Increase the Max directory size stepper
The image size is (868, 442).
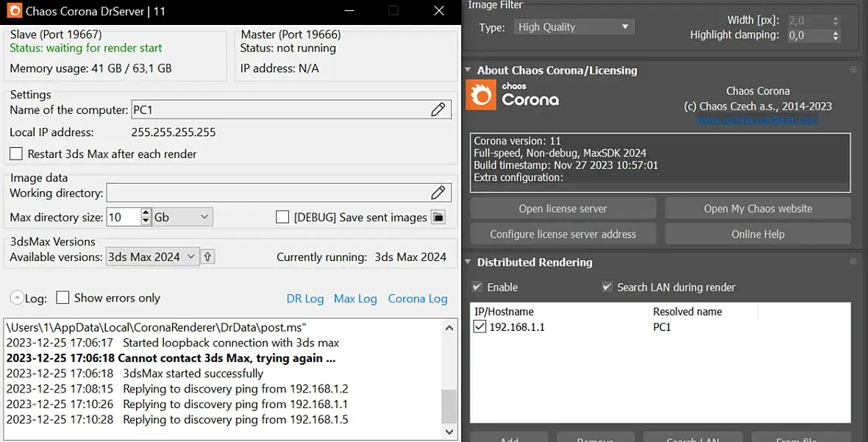click(x=146, y=213)
